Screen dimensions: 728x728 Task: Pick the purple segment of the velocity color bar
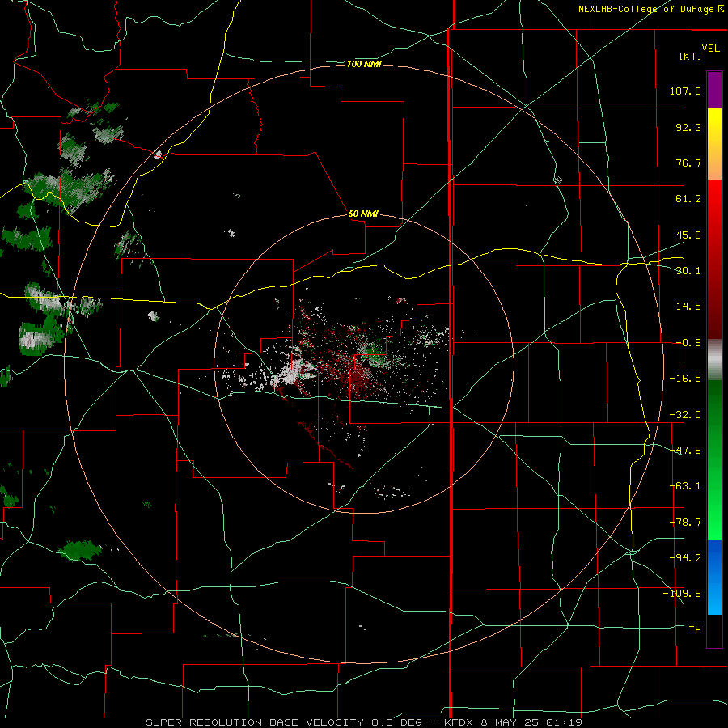[x=714, y=91]
